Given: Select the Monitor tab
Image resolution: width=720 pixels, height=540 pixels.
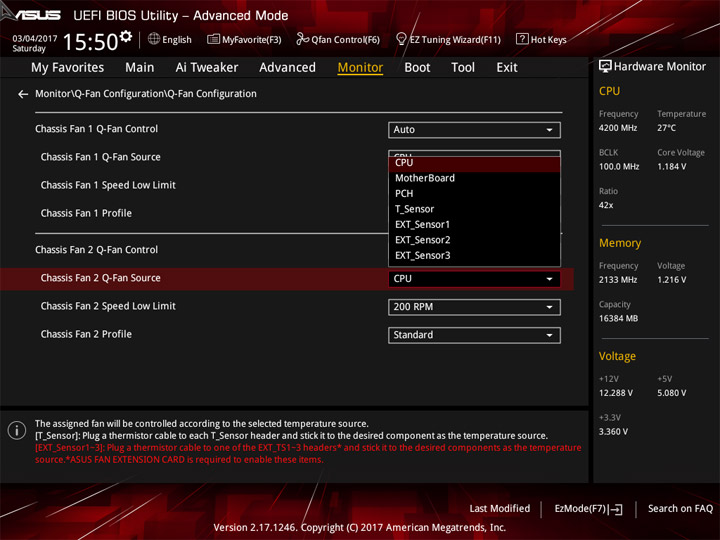Looking at the screenshot, I should pos(360,68).
